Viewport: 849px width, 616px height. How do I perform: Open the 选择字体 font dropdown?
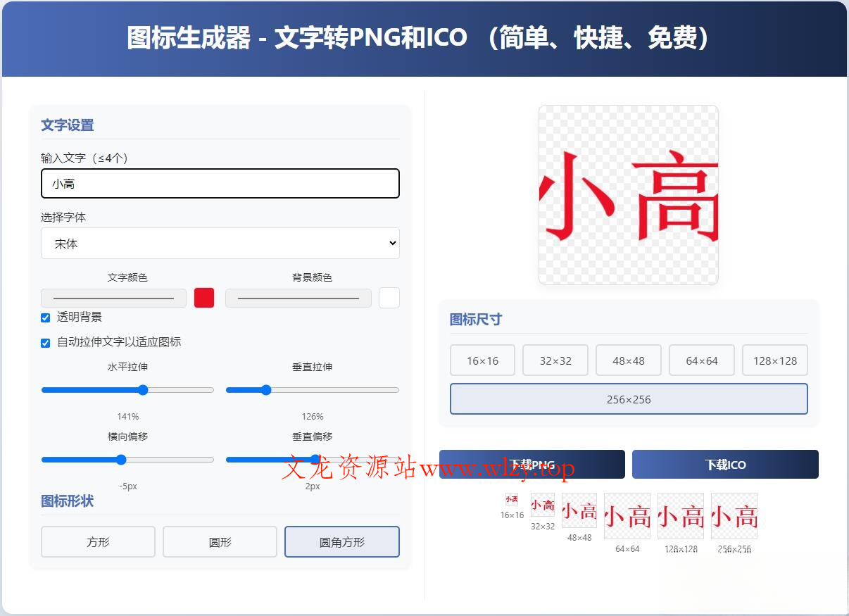(x=220, y=243)
